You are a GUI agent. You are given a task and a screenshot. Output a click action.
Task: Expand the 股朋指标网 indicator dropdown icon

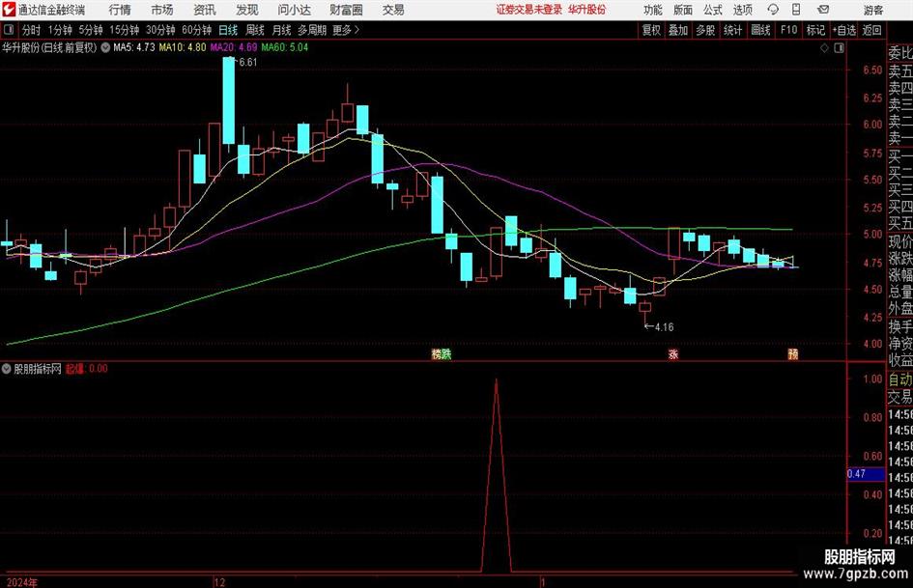pyautogui.click(x=7, y=369)
